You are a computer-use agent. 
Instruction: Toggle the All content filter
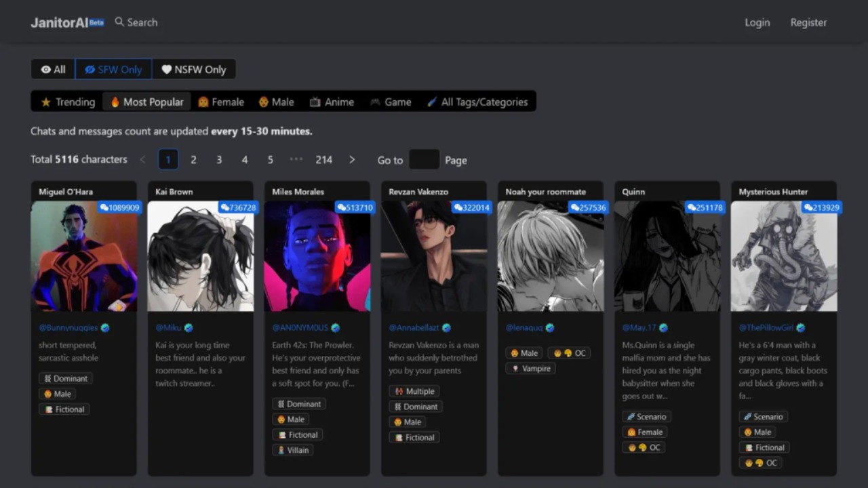[x=53, y=69]
